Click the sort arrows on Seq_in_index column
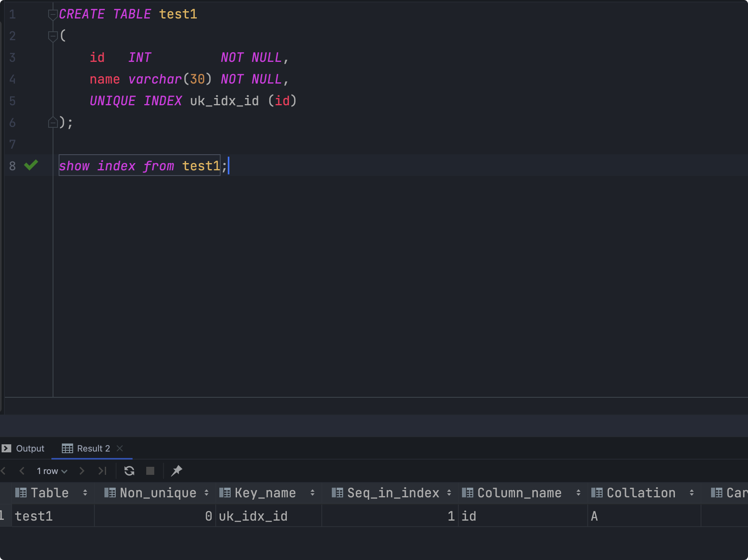The height and width of the screenshot is (560, 748). (449, 493)
